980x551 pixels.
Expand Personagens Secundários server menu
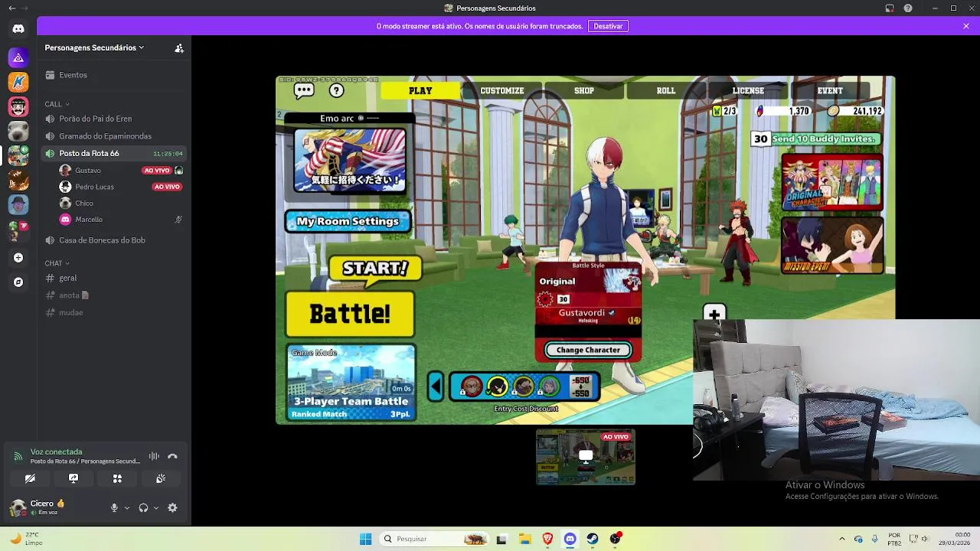[x=94, y=47]
